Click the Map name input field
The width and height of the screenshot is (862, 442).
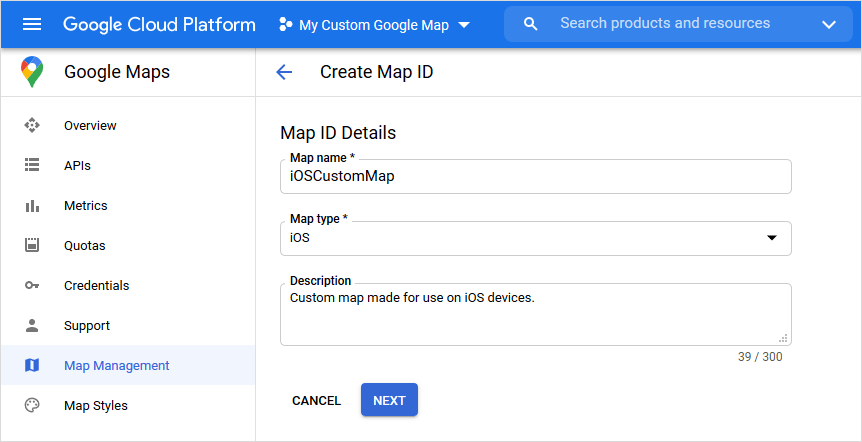[x=536, y=176]
